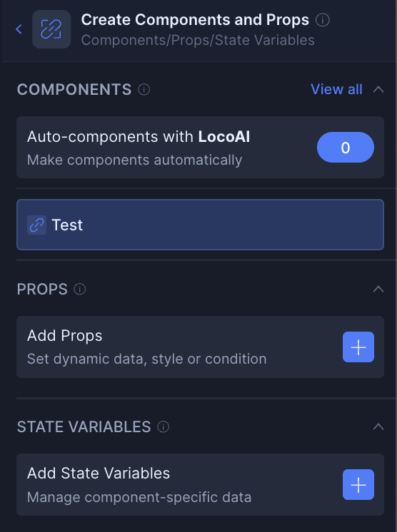Click the Add Props card text

coord(146,347)
